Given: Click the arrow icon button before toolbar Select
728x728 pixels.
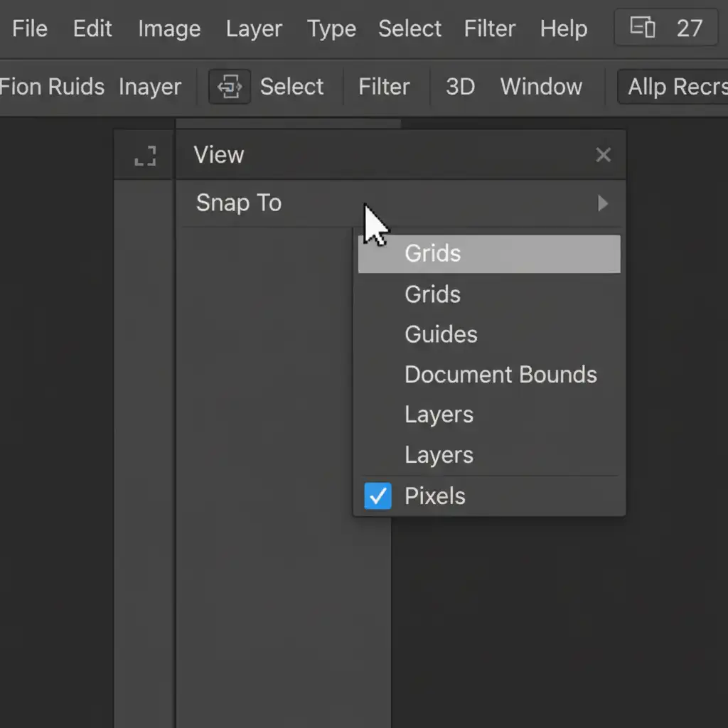Looking at the screenshot, I should tap(230, 87).
